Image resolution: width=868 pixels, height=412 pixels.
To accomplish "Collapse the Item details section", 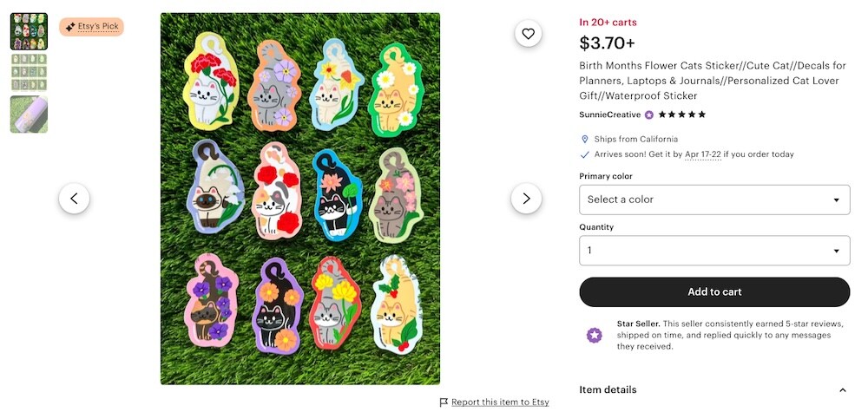I will click(x=843, y=390).
